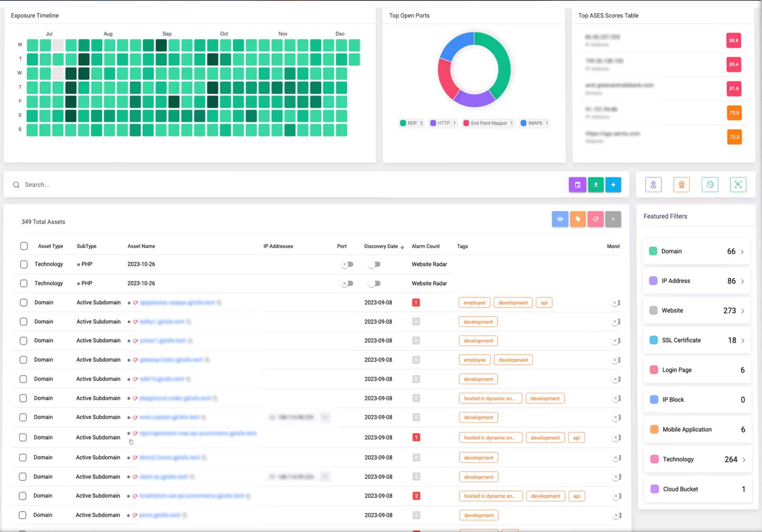Open the purple location pin view
Screen dimensions: 762x532
[654, 185]
